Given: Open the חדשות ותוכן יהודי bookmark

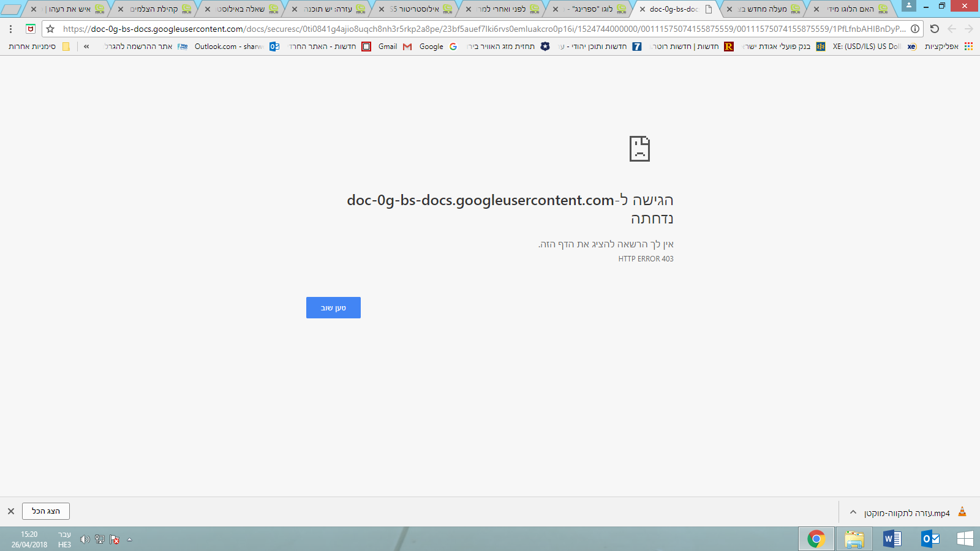Looking at the screenshot, I should tap(600, 47).
